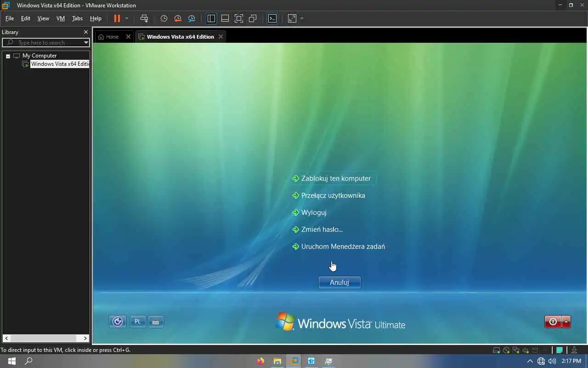Send Ctrl+Alt+Del to the virtual machine

[144, 18]
